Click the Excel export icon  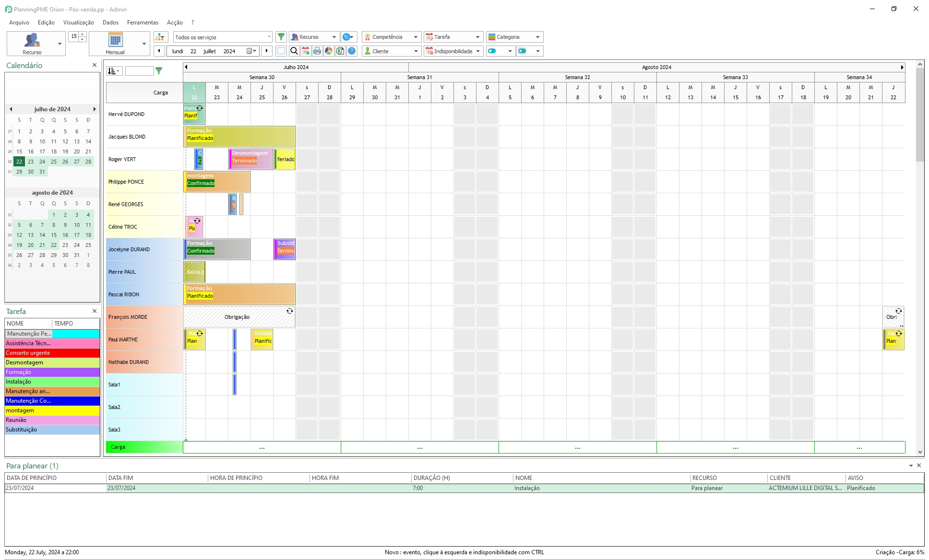point(340,51)
